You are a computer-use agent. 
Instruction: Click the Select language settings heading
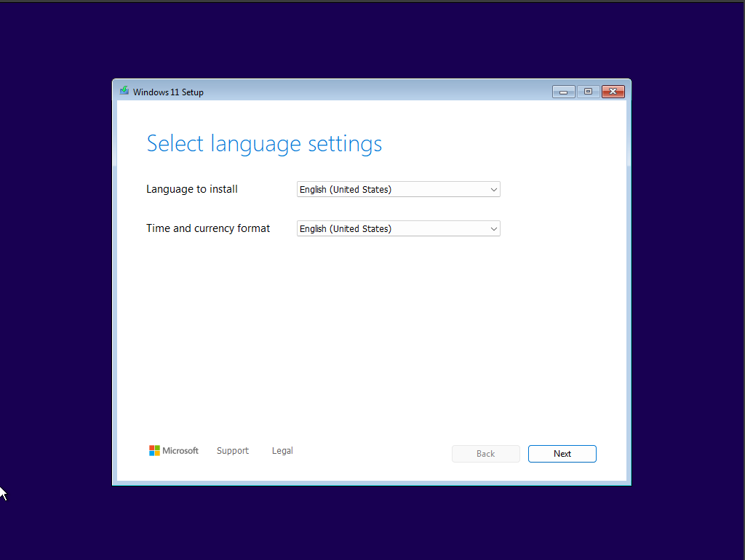pos(264,143)
